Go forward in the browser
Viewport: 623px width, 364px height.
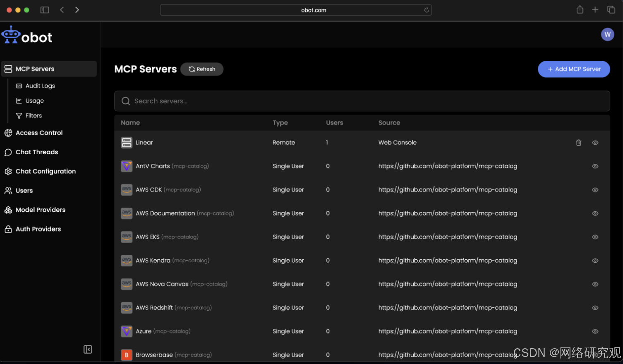tap(77, 10)
